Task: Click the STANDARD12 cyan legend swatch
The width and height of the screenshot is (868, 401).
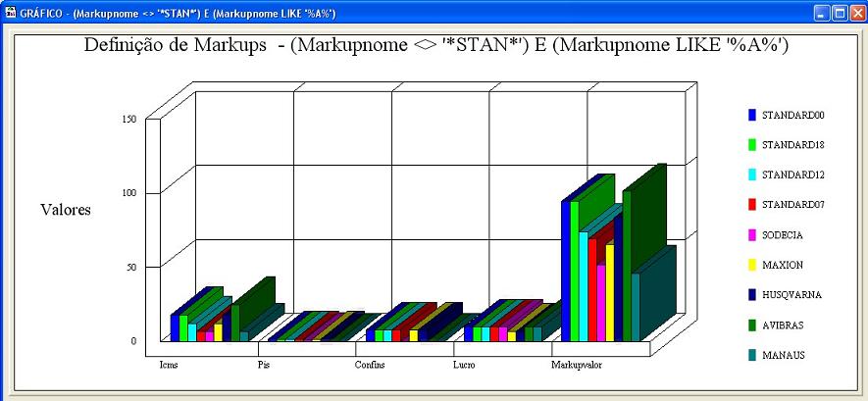Action: 751,175
